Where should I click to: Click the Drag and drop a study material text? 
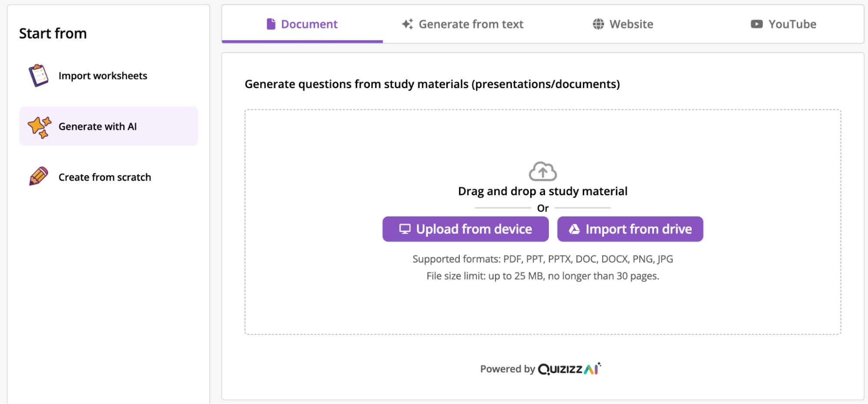tap(543, 191)
